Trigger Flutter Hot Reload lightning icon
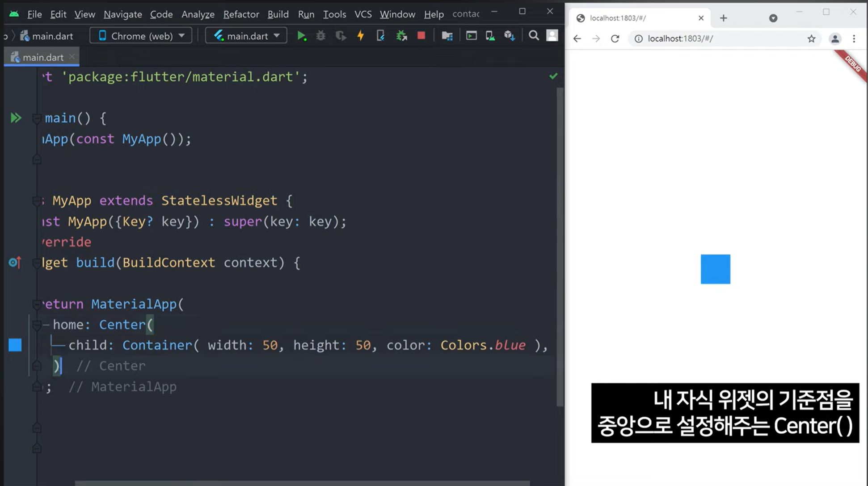The image size is (868, 486). [360, 36]
